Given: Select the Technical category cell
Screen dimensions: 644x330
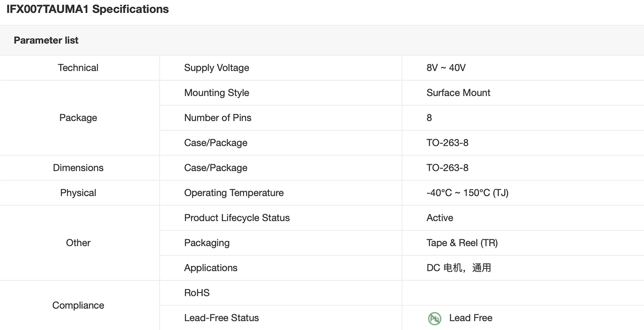Looking at the screenshot, I should coord(78,68).
